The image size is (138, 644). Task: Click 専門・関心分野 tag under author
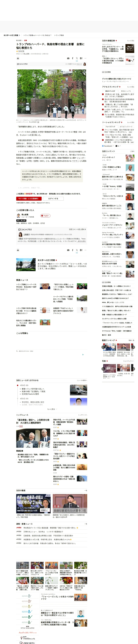pos(21,220)
